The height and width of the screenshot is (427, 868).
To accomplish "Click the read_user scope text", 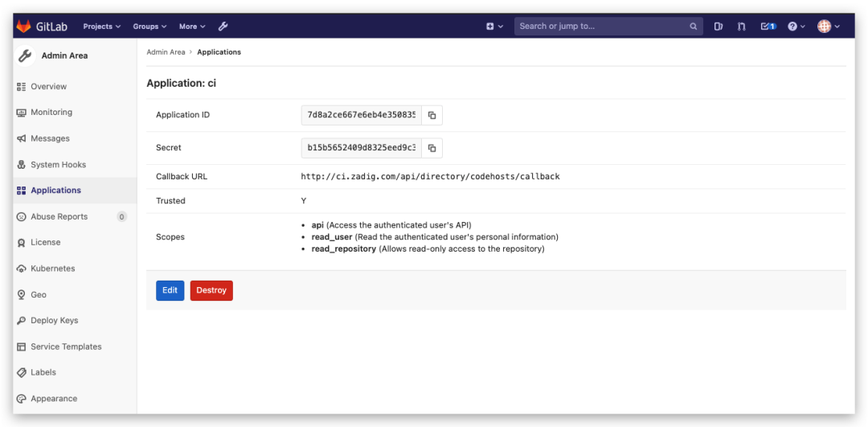I will point(435,237).
